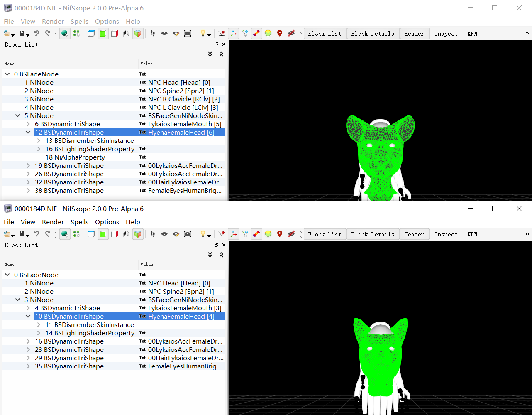Open the Load file icon in upper NifSkope window
The width and height of the screenshot is (532, 415).
(7, 34)
